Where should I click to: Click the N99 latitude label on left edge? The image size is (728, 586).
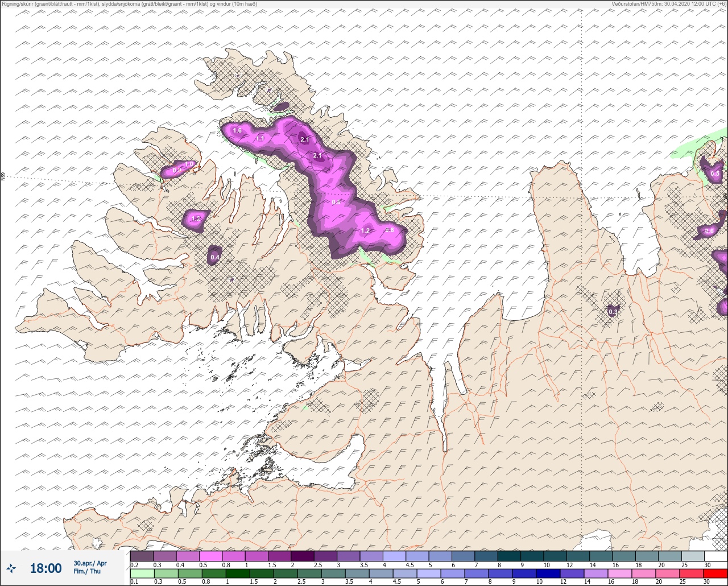tap(3, 177)
